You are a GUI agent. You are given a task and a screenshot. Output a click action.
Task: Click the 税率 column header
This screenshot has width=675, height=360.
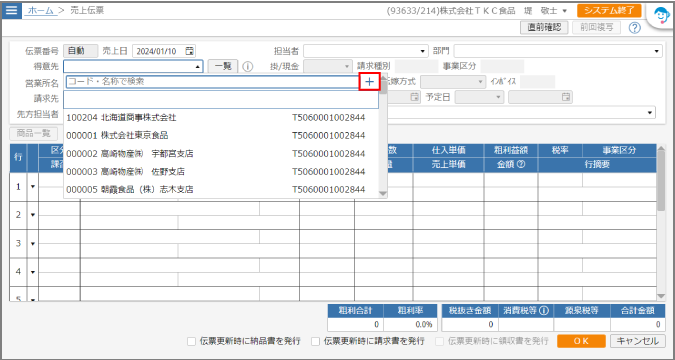[560, 151]
